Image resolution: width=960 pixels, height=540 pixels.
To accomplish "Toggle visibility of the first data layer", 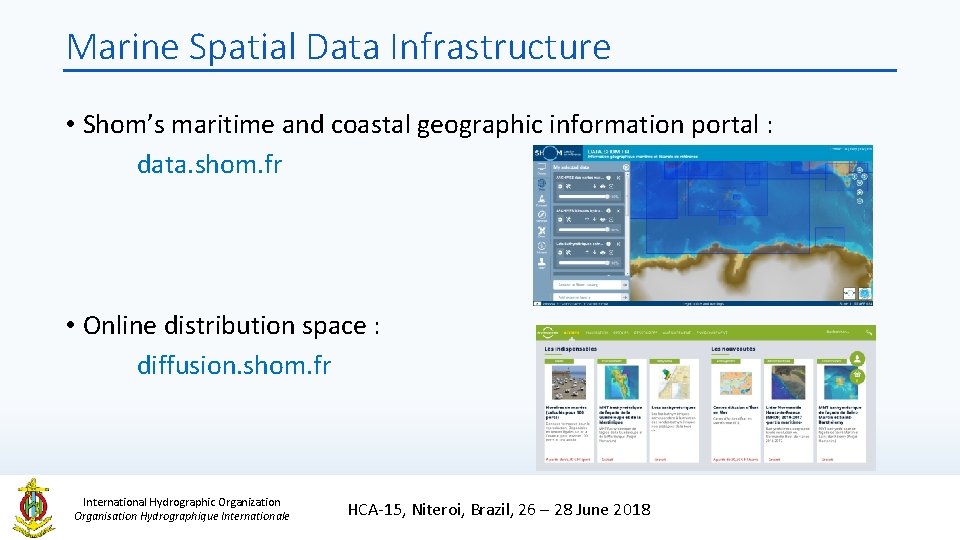I will pos(560,187).
